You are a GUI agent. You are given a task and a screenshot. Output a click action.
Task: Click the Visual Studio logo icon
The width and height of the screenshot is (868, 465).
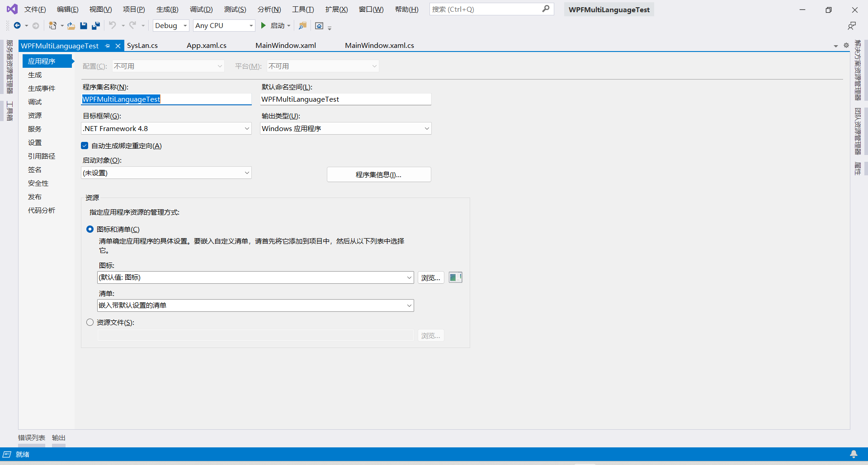coord(12,9)
